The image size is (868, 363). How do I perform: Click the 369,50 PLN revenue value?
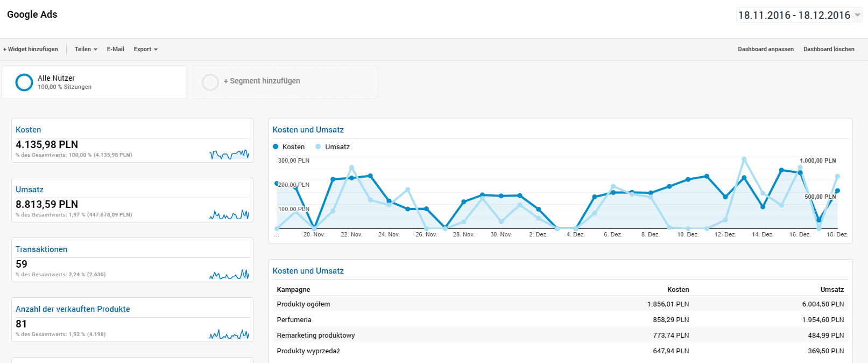tap(826, 351)
